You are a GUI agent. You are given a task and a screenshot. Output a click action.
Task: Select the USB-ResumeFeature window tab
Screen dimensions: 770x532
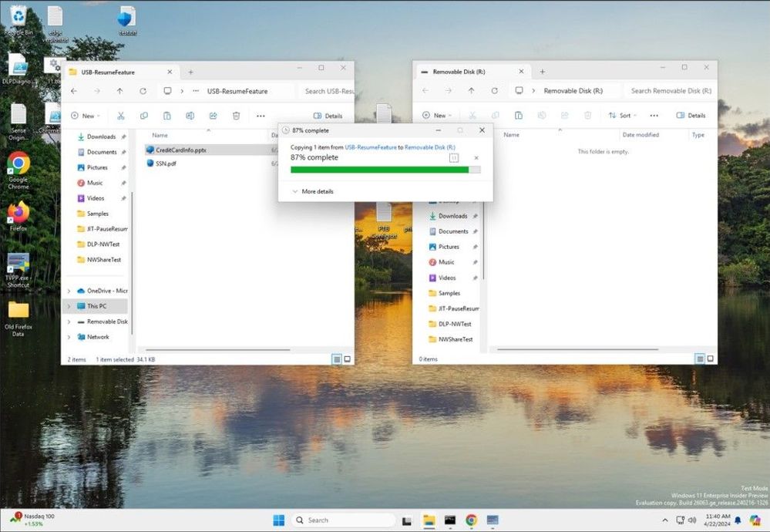120,72
